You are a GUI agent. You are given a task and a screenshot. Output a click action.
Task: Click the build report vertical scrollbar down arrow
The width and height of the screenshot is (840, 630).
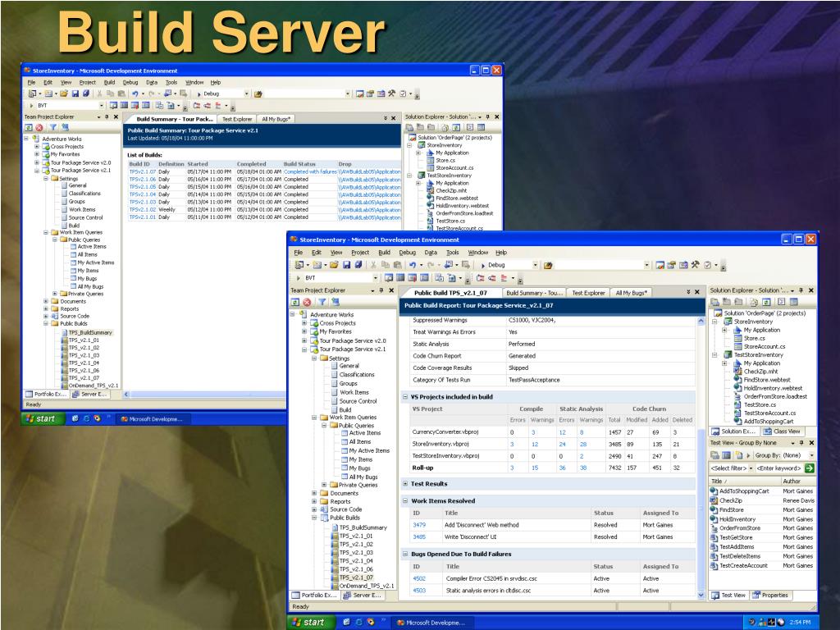(701, 596)
